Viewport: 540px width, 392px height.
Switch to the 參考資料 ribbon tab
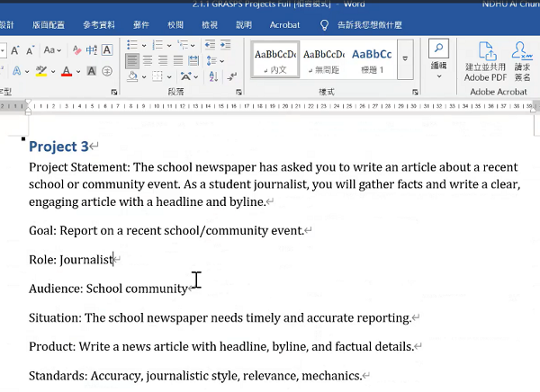[98, 25]
